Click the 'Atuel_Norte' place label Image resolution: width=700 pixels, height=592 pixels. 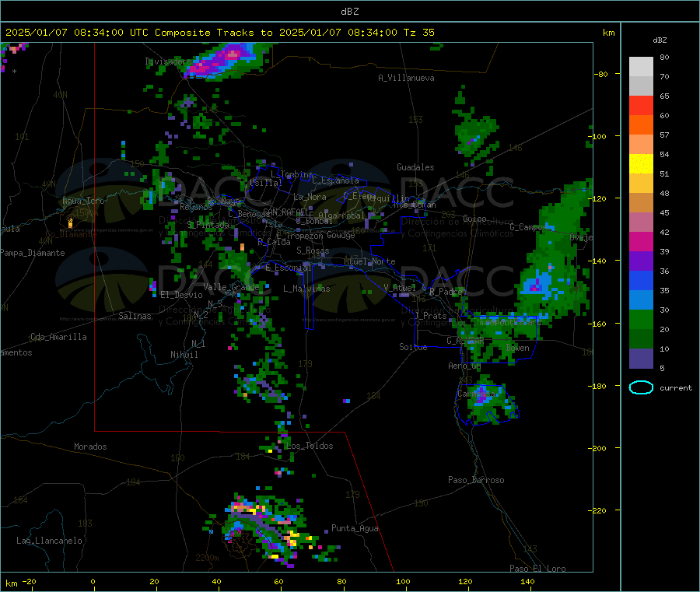click(x=369, y=261)
